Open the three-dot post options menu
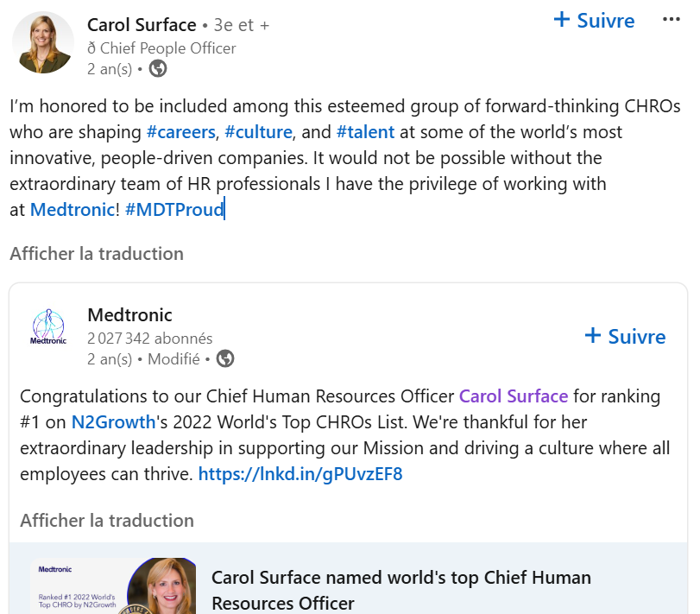The width and height of the screenshot is (700, 614). (671, 20)
